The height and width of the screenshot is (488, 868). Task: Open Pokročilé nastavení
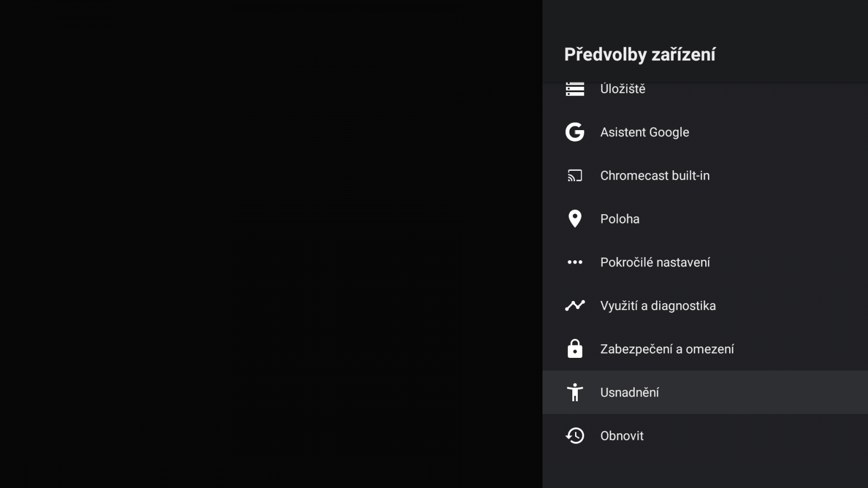click(655, 262)
